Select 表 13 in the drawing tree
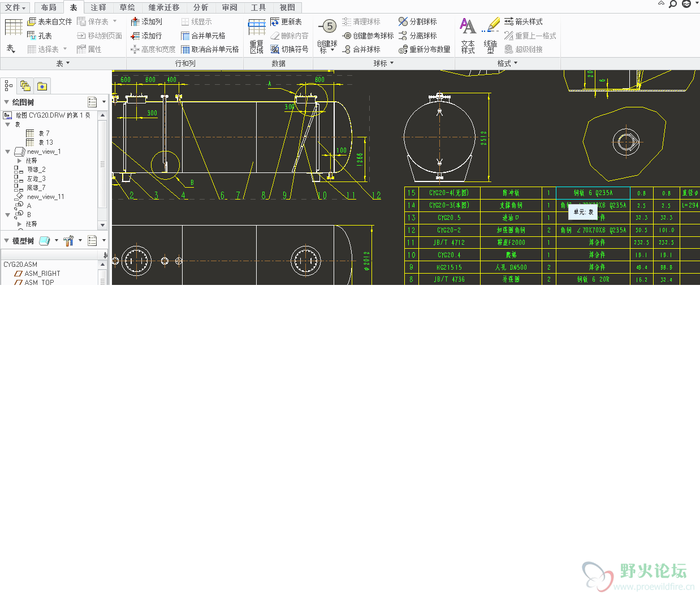 (40, 142)
